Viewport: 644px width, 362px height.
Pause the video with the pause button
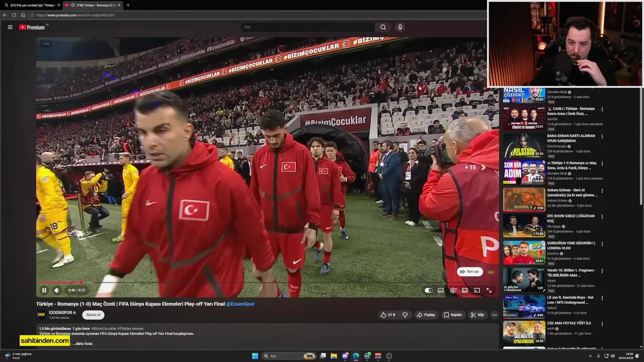pos(44,290)
